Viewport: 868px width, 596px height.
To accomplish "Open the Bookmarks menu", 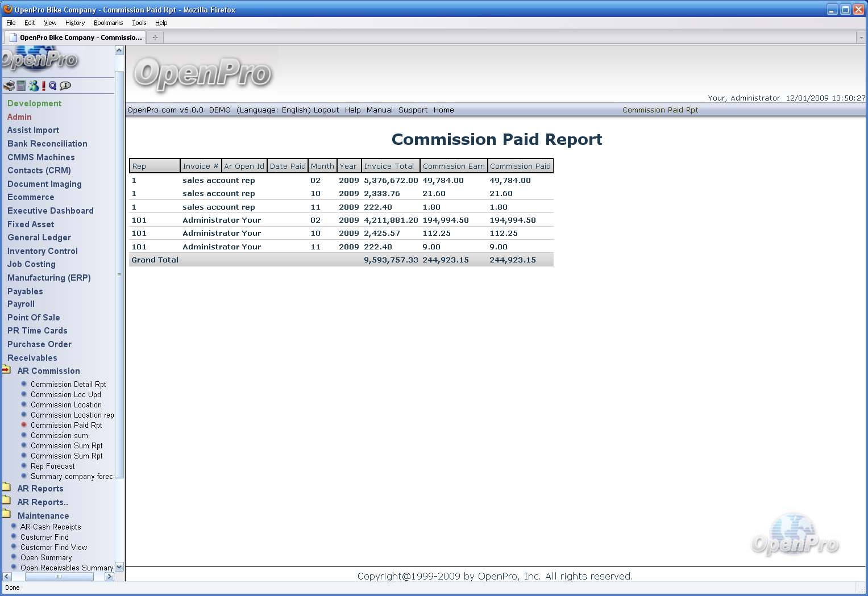I will point(108,23).
